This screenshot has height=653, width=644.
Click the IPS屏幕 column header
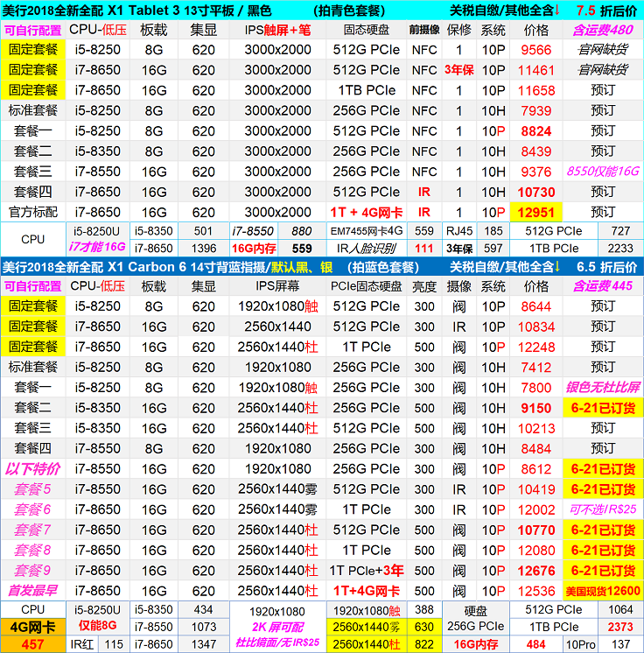[x=277, y=286]
